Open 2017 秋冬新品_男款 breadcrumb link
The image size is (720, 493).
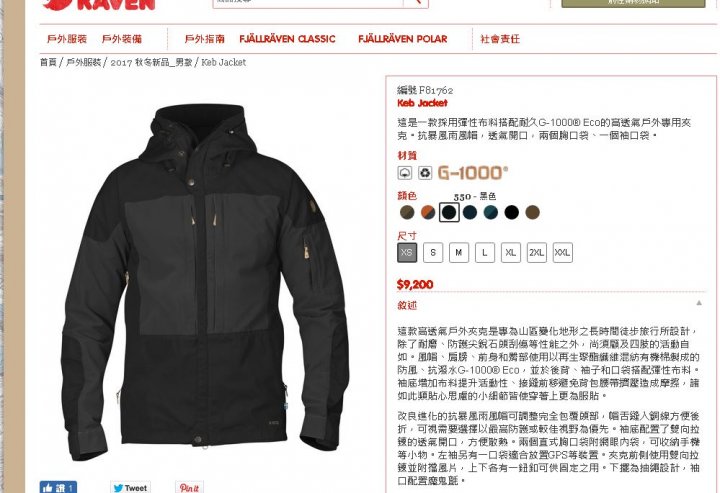[x=151, y=62]
